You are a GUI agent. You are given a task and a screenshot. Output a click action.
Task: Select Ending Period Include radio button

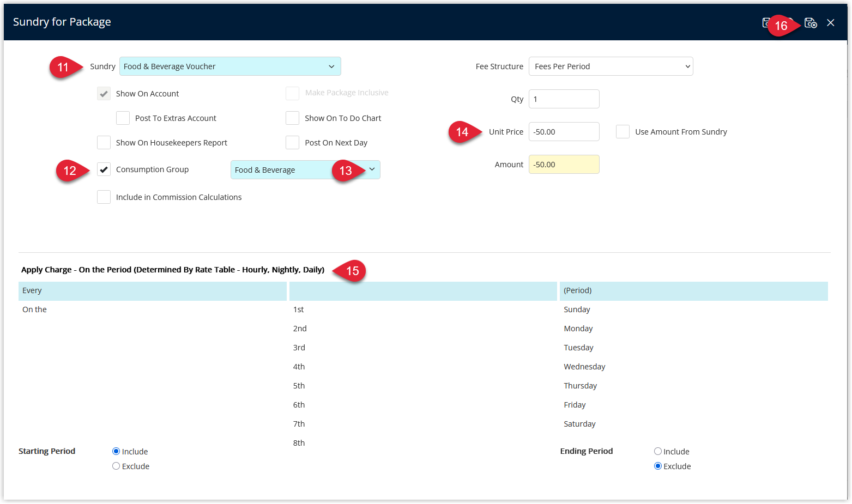658,451
